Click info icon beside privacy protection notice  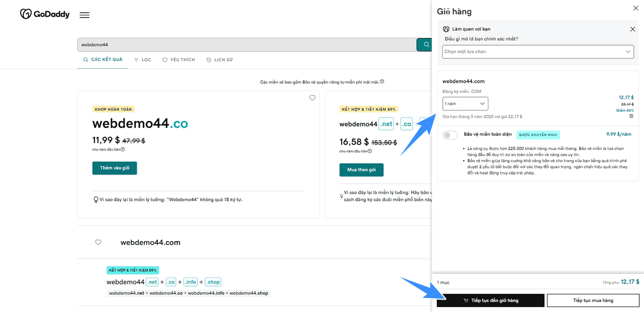coord(382,82)
